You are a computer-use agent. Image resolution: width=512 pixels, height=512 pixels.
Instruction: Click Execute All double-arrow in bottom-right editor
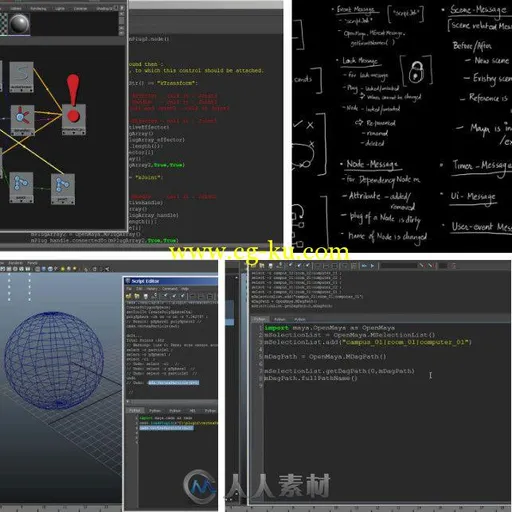(x=364, y=266)
